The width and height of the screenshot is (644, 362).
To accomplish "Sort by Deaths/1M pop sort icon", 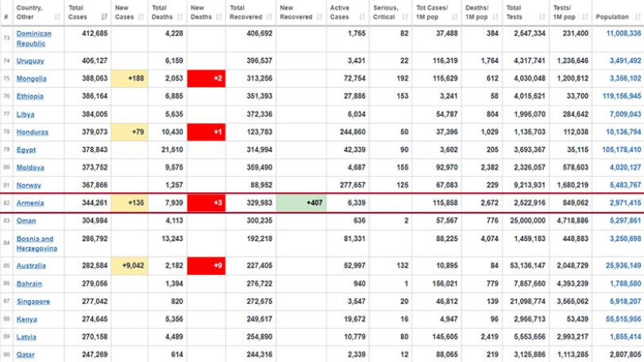I will click(x=496, y=17).
